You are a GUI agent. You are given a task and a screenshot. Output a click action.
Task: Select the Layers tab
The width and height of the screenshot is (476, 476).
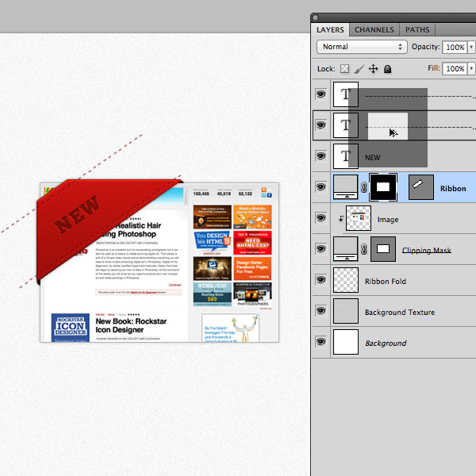point(330,30)
